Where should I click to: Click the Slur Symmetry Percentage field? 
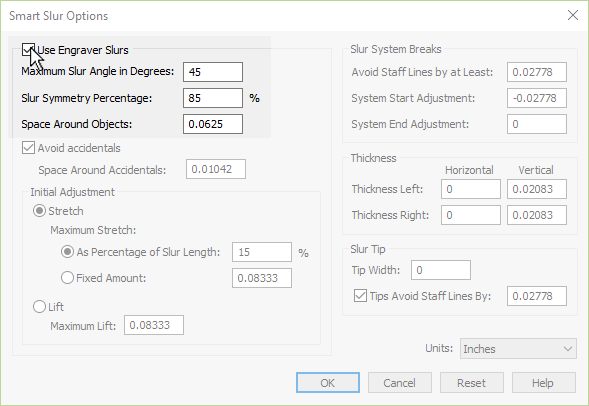[x=213, y=98]
